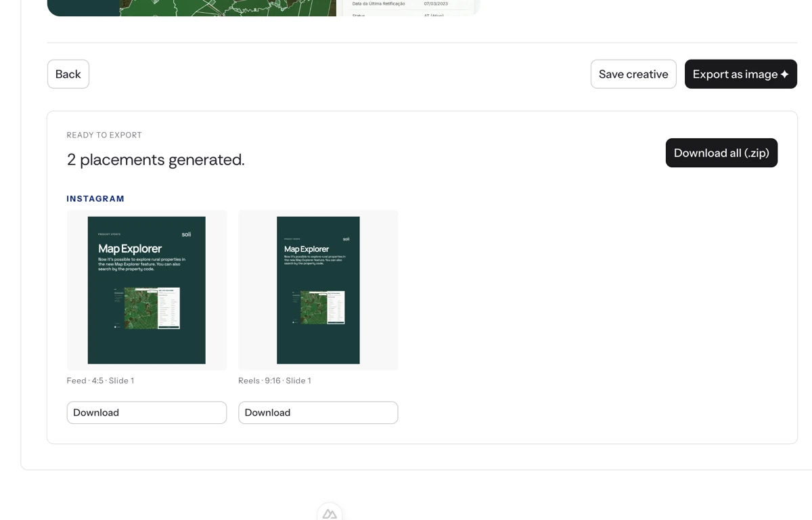Download the Feed 4:5 Slide 1 image
The image size is (812, 520).
click(147, 412)
